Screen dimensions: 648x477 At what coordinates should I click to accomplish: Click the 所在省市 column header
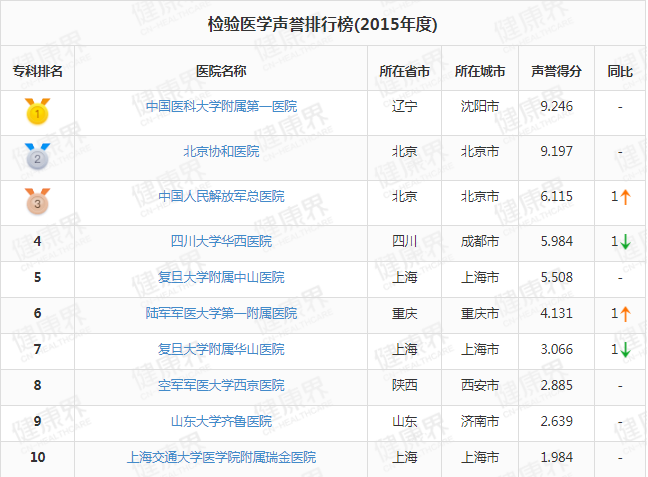point(405,71)
